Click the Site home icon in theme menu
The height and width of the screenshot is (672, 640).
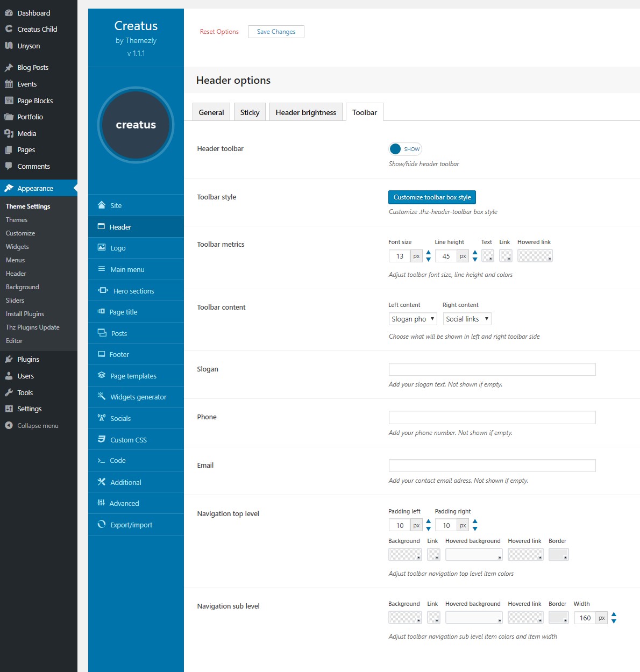[x=102, y=205]
